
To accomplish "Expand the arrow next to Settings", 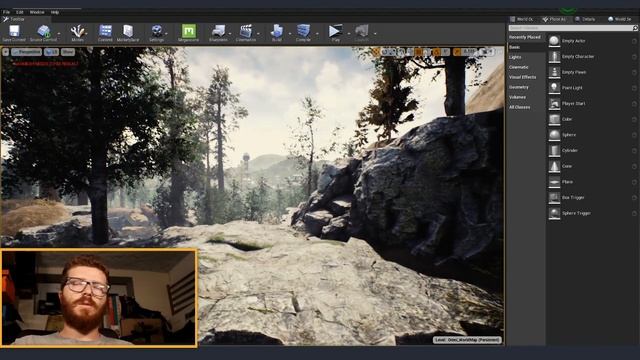I will [x=167, y=33].
